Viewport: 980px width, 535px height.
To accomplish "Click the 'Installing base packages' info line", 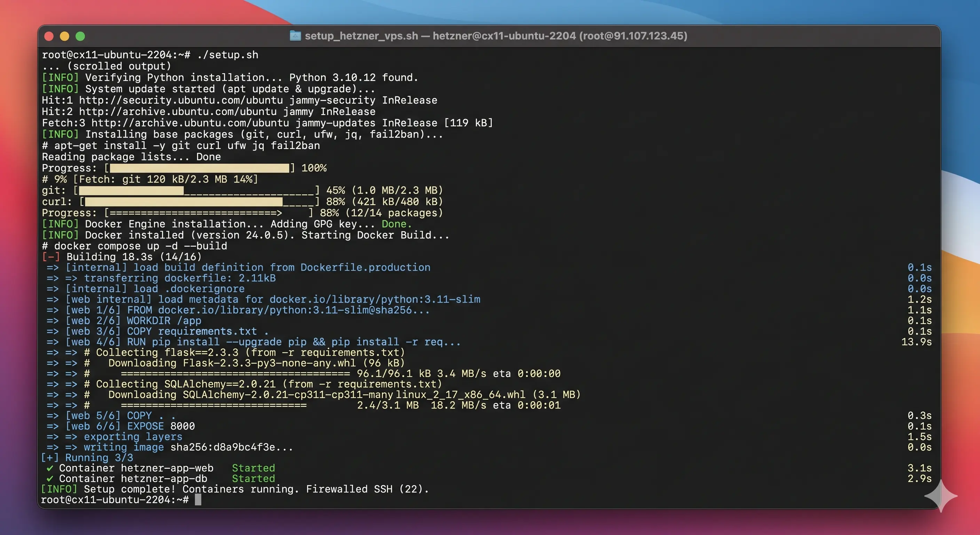I will coord(242,134).
